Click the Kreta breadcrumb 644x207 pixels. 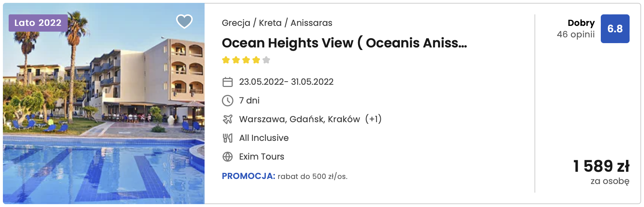click(x=270, y=23)
